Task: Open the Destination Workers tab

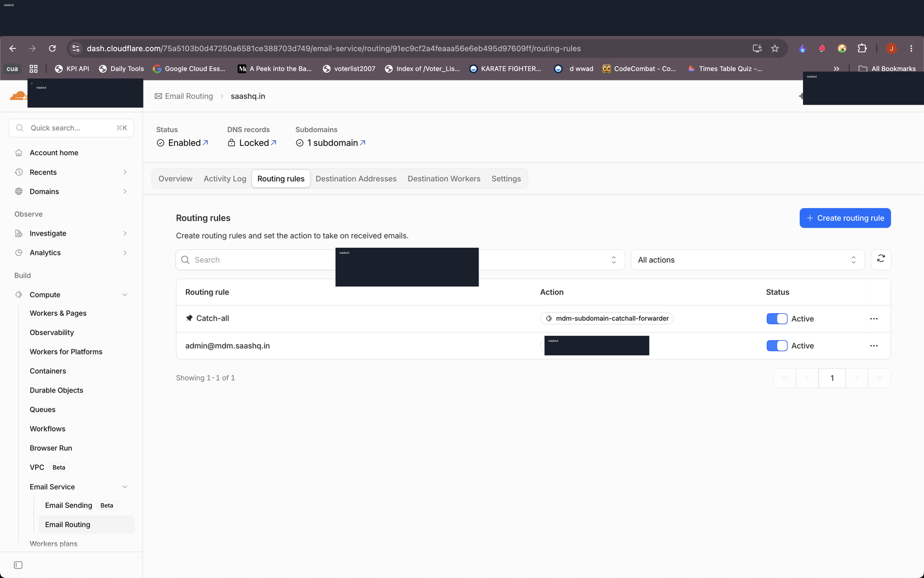Action: click(x=444, y=179)
